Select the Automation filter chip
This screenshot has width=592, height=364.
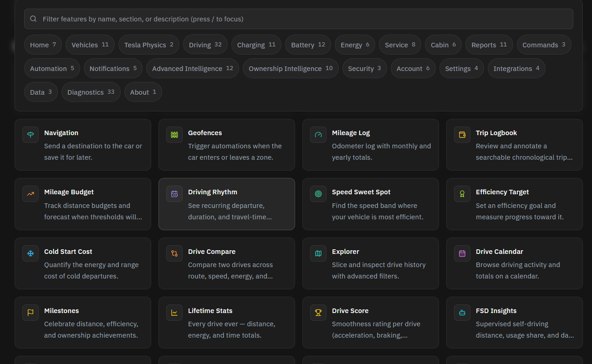pyautogui.click(x=52, y=68)
